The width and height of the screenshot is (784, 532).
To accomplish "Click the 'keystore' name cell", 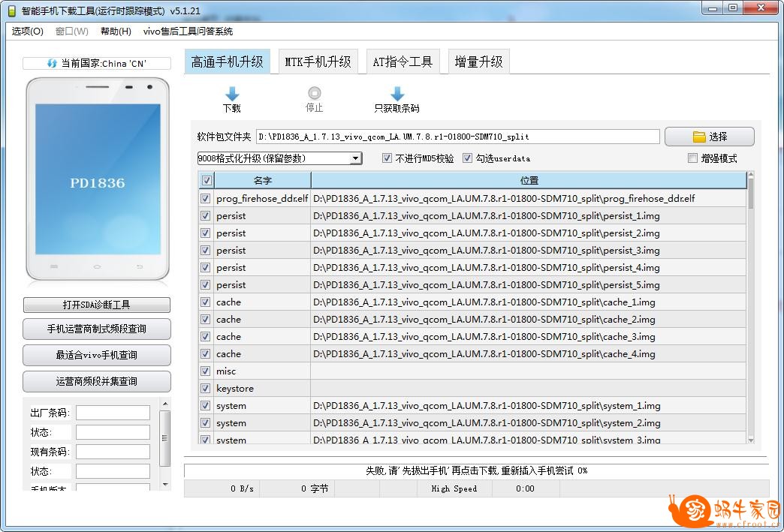I will [262, 388].
